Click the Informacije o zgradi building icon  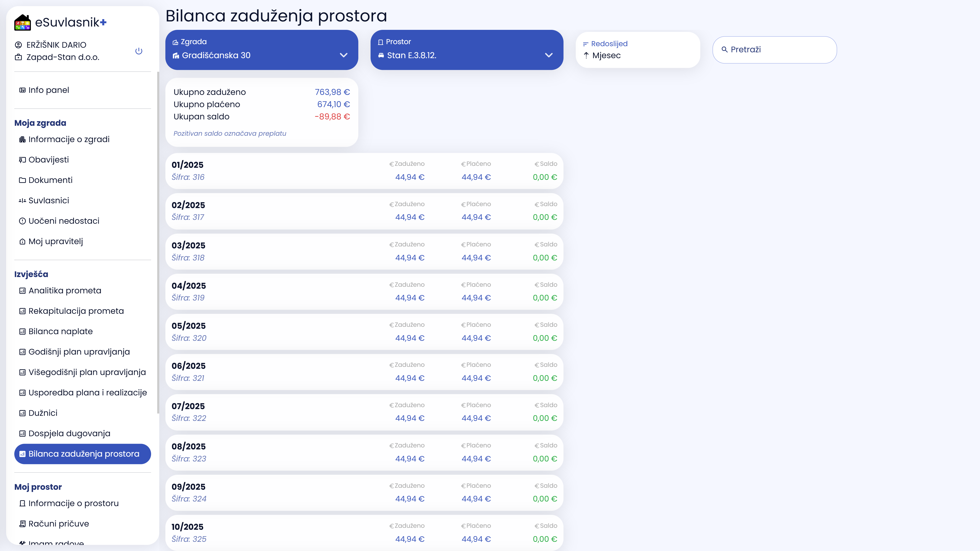(x=22, y=140)
